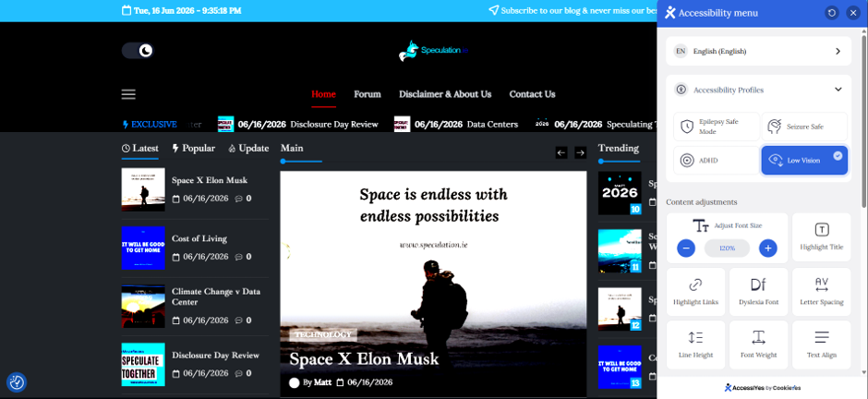Open trending thumbnail numbered 12
This screenshot has height=399, width=868.
click(620, 308)
